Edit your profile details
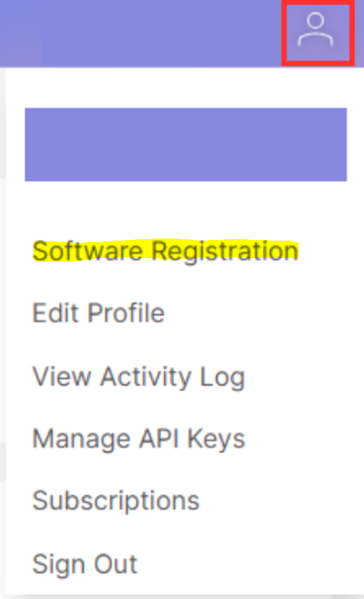 pos(99,313)
